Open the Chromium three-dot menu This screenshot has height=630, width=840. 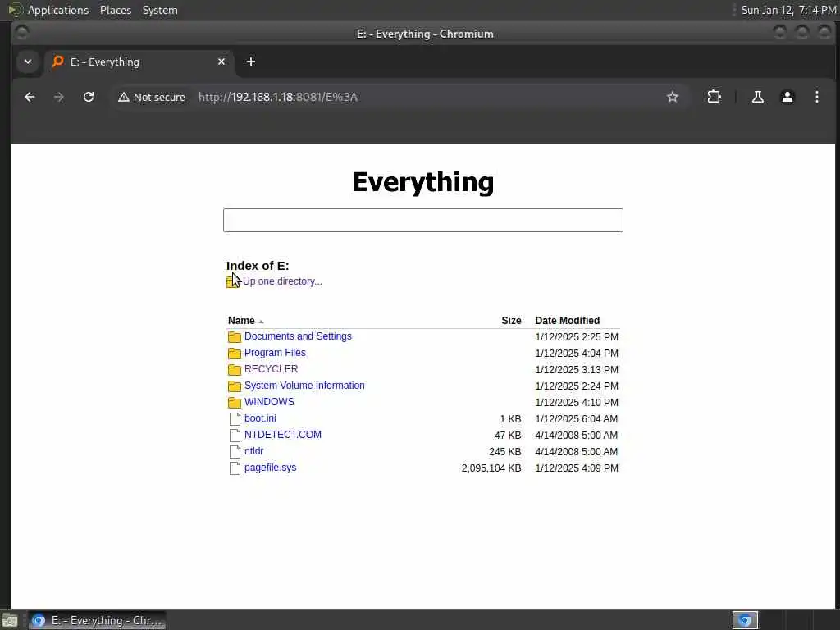816,97
